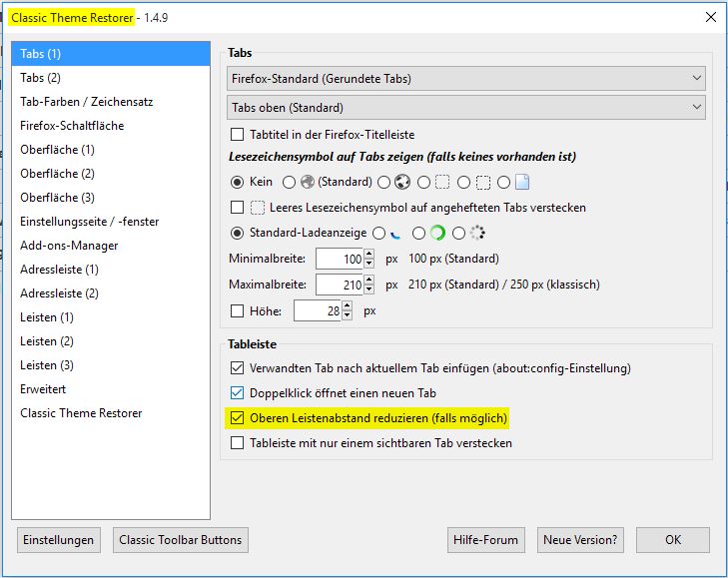Increase Minimalbreite with up arrow
The image size is (728, 578).
369,254
